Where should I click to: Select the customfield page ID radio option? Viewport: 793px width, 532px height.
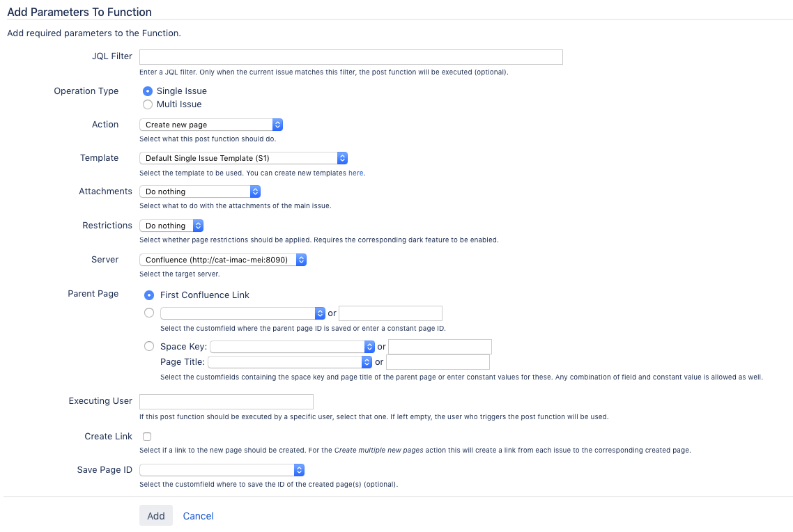(149, 313)
